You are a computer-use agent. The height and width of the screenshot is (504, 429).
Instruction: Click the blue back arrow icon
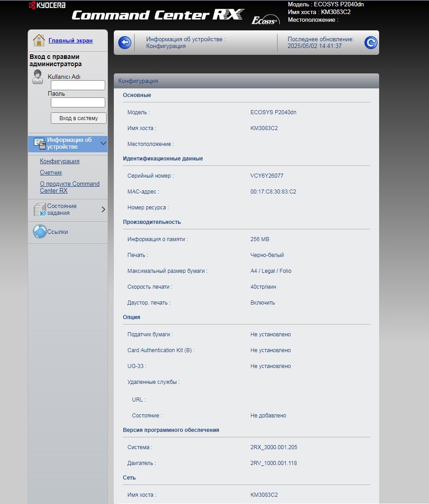point(124,43)
